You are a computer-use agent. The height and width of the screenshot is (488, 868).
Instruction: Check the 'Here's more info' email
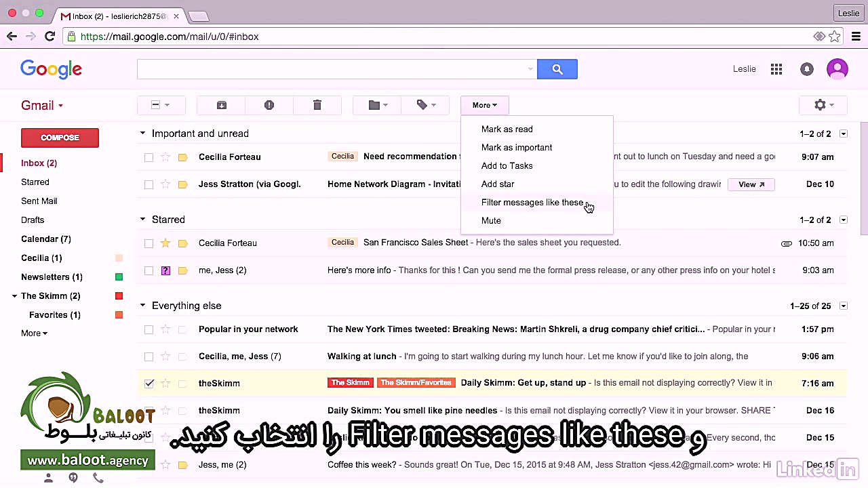coord(149,270)
